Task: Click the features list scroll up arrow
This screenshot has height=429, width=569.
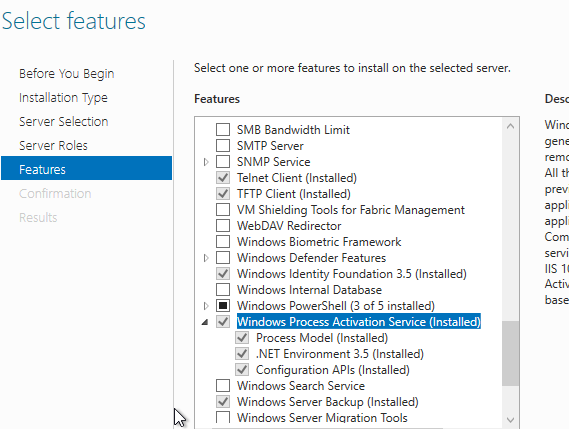Action: 510,126
